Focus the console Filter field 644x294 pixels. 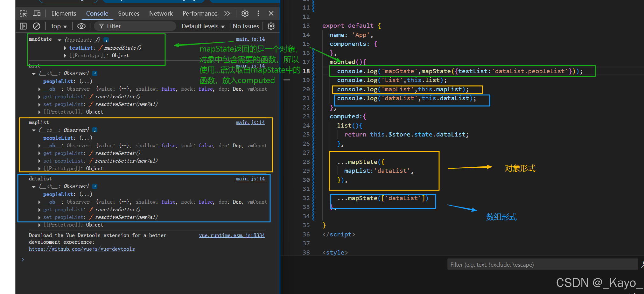(135, 26)
